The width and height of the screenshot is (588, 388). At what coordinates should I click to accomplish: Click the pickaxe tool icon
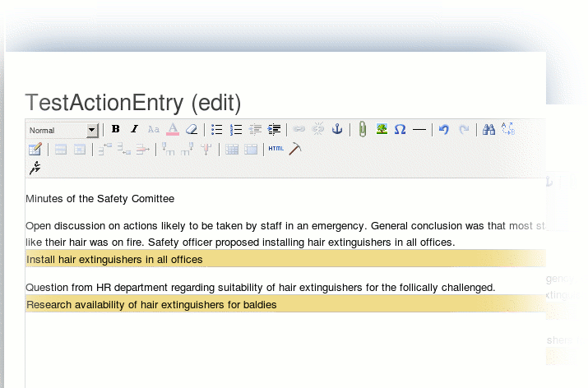(295, 149)
